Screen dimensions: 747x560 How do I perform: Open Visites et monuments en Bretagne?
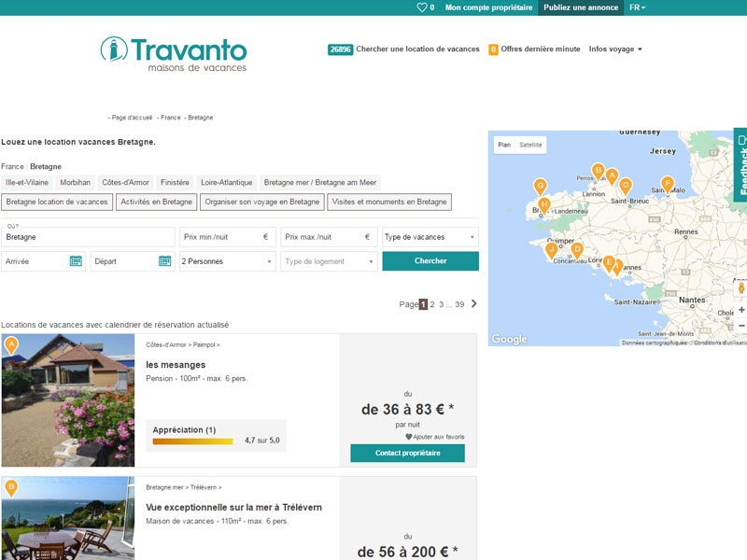click(x=389, y=202)
